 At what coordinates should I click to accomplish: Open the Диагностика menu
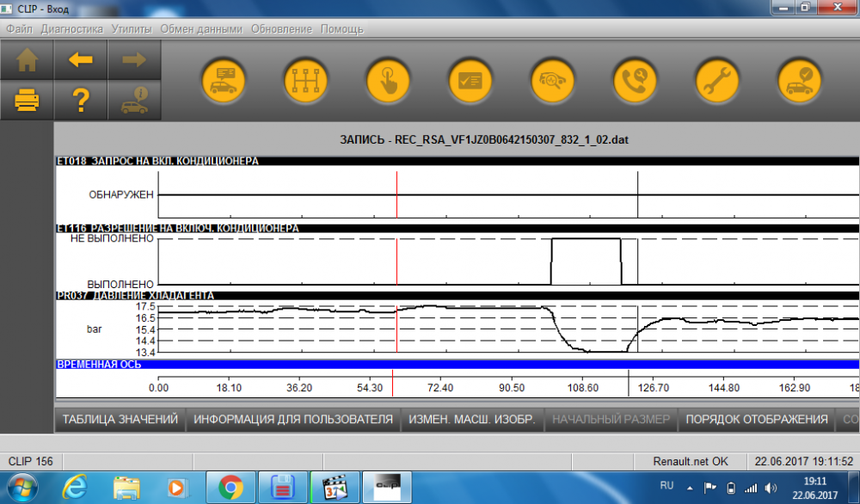click(72, 29)
